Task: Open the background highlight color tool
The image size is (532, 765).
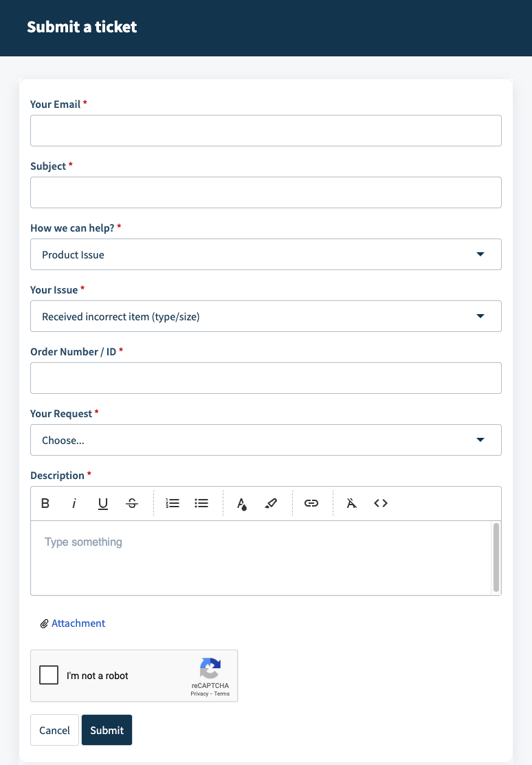Action: coord(271,503)
